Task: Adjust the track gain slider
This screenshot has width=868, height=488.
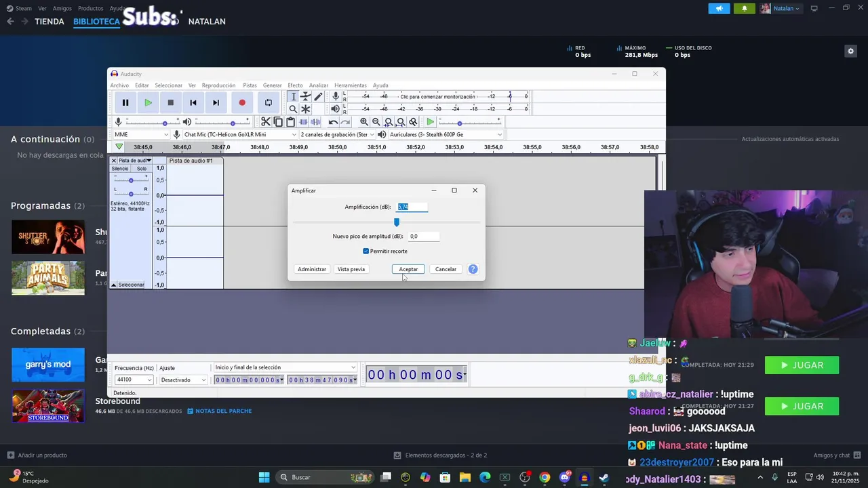Action: coord(131,180)
